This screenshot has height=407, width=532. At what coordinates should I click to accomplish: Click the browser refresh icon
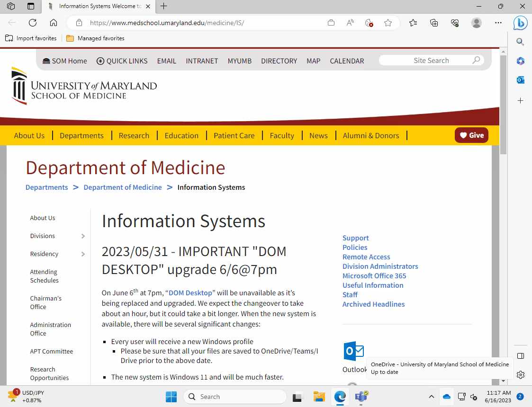point(33,23)
